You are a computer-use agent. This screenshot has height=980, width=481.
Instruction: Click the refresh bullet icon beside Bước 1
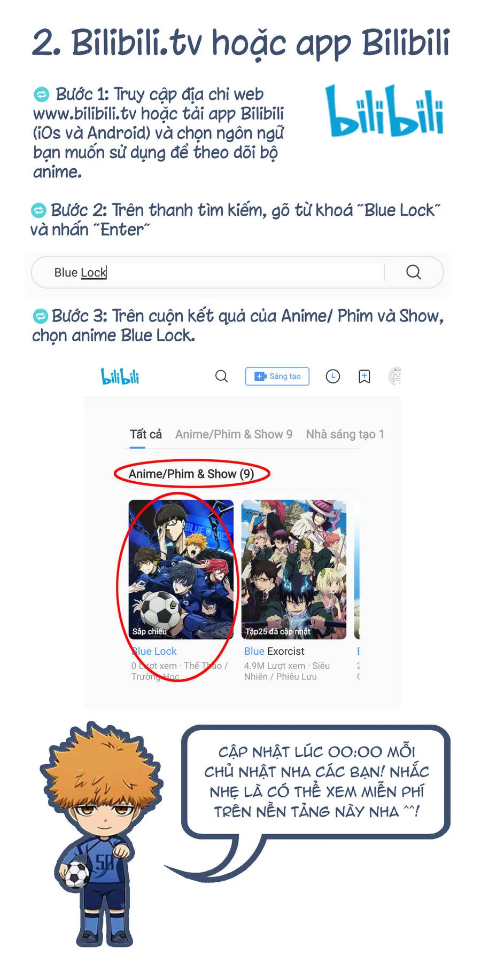point(41,95)
